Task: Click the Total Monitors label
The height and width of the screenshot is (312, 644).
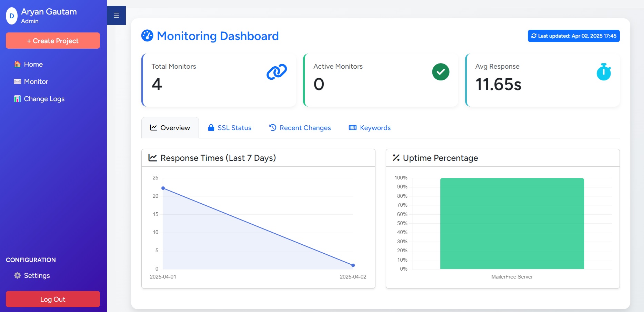Action: [174, 66]
